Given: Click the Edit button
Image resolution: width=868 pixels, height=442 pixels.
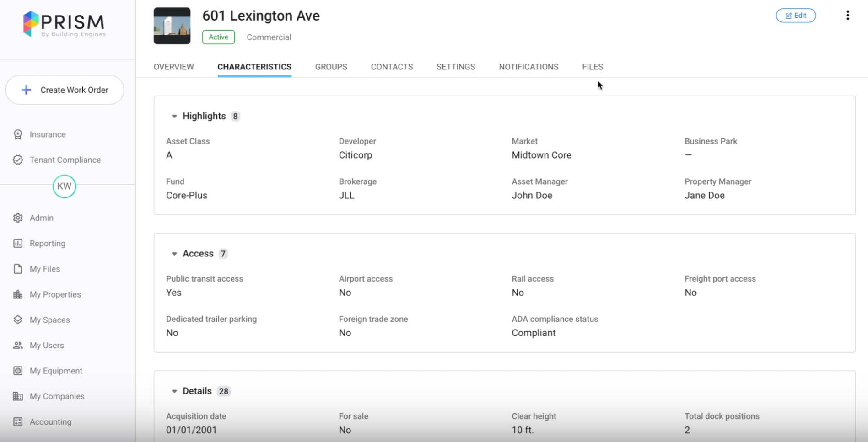Looking at the screenshot, I should (795, 16).
